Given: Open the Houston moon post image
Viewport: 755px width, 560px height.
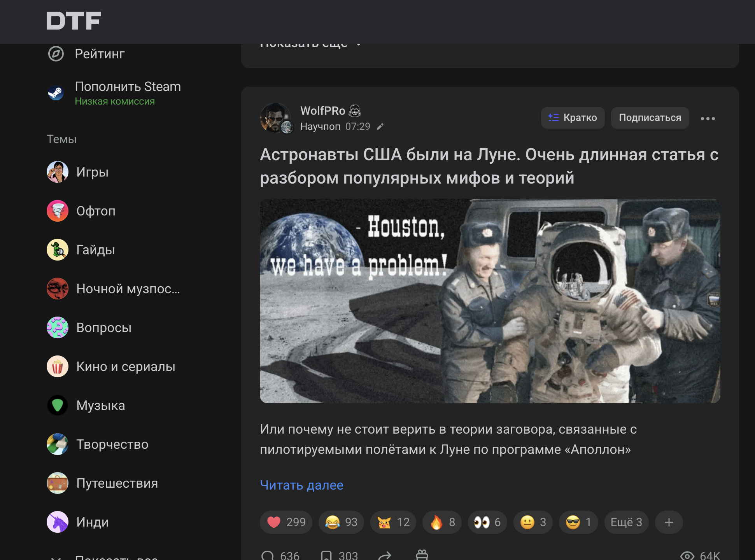Looking at the screenshot, I should pyautogui.click(x=490, y=301).
